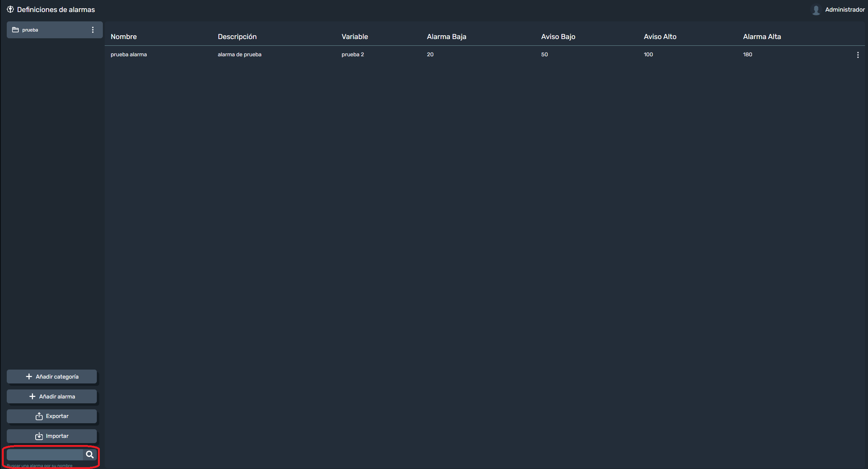Click Añadir alarma button
Image resolution: width=868 pixels, height=469 pixels.
coord(52,396)
